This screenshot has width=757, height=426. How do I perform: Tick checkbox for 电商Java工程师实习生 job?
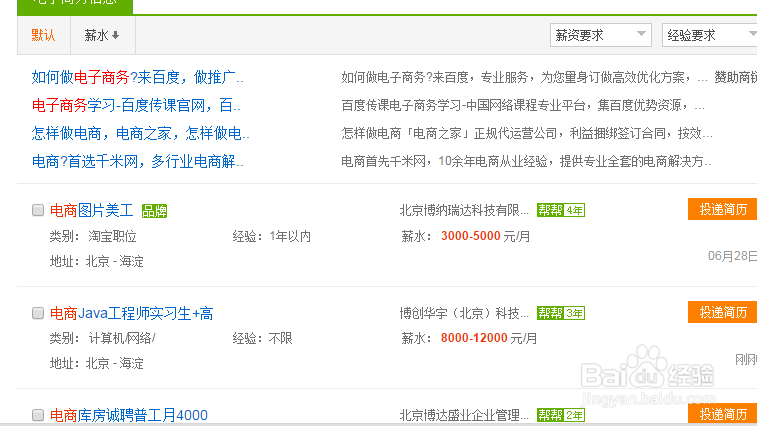tap(38, 313)
